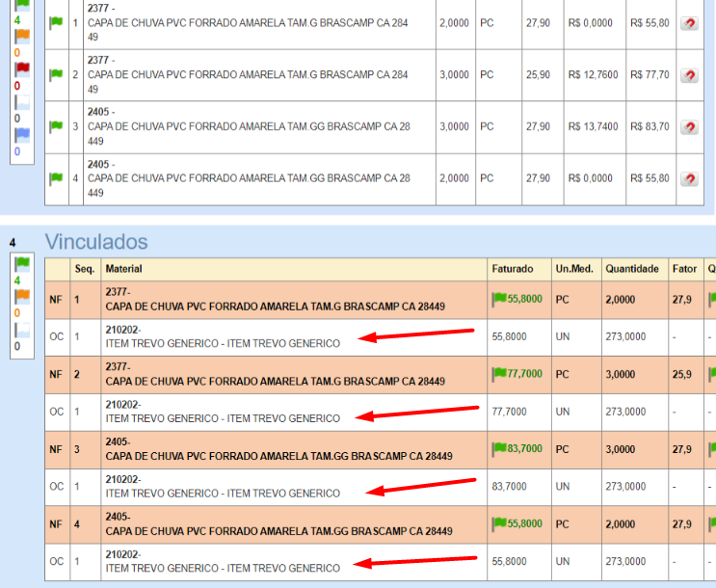Select the blue flag in upper legend
This screenshot has width=716, height=588.
click(x=22, y=135)
